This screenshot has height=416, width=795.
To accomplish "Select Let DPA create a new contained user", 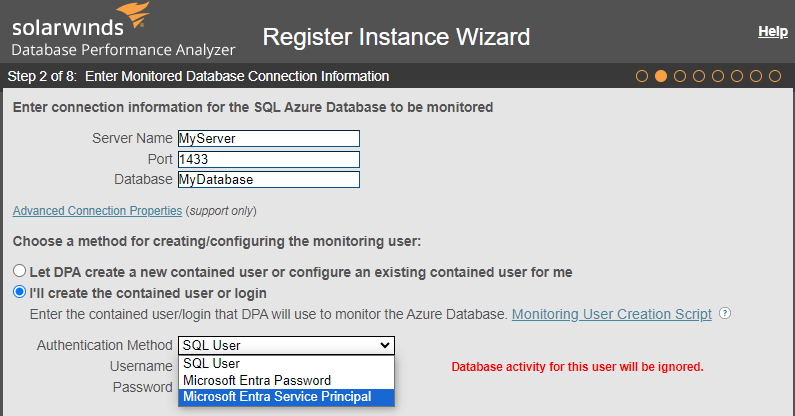I will pyautogui.click(x=19, y=272).
